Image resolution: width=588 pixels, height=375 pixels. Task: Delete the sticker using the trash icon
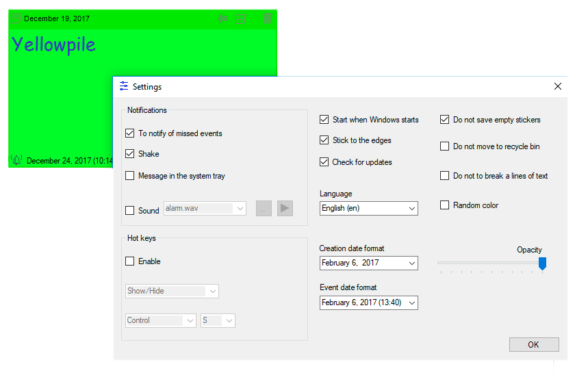tap(268, 18)
